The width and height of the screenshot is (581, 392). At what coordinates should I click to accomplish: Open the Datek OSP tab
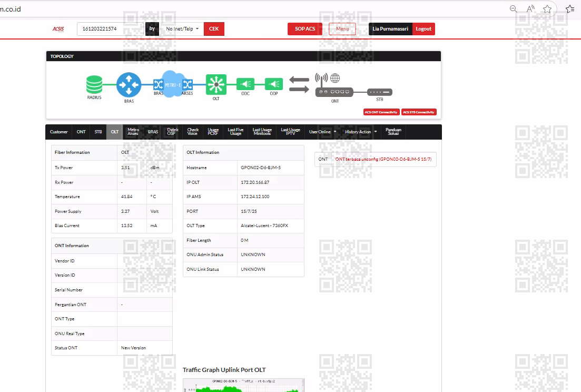pos(173,132)
